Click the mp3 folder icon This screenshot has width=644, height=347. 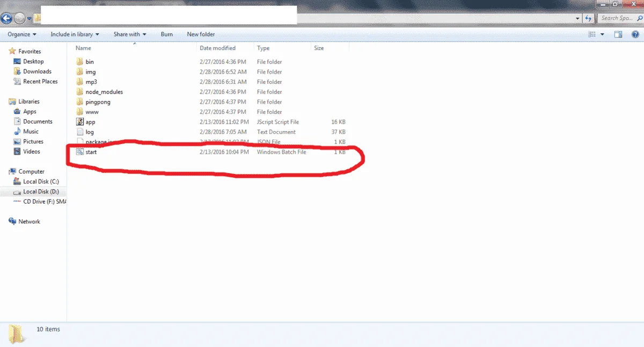[79, 82]
